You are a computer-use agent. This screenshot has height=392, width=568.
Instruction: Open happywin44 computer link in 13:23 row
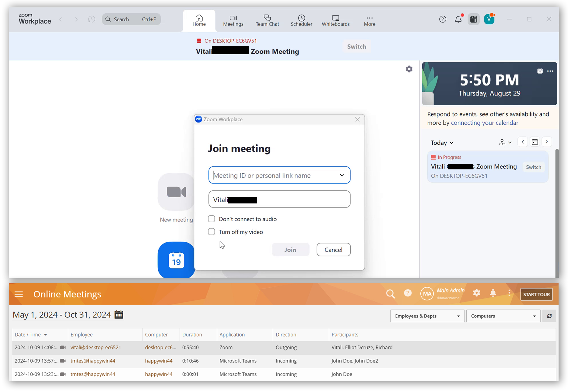159,374
